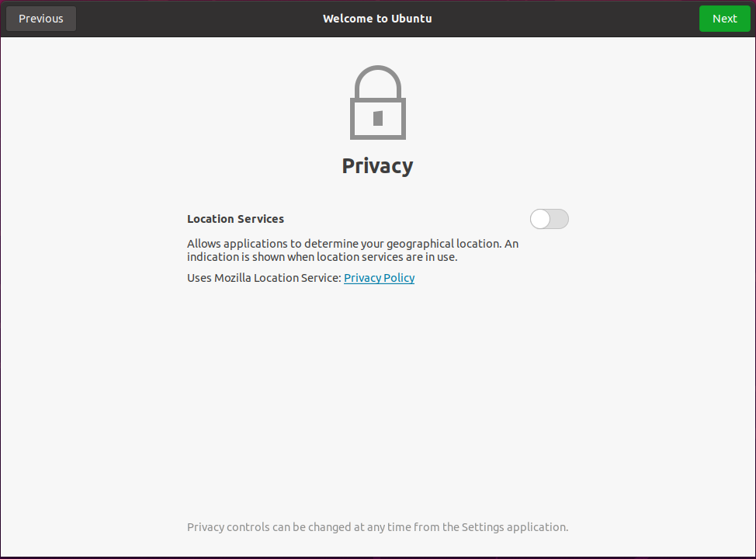The image size is (756, 559).
Task: Click the geographical location description paragraph
Action: (x=353, y=250)
